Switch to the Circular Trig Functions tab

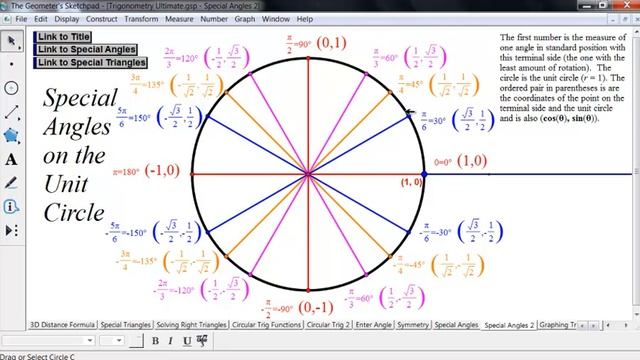tap(267, 325)
